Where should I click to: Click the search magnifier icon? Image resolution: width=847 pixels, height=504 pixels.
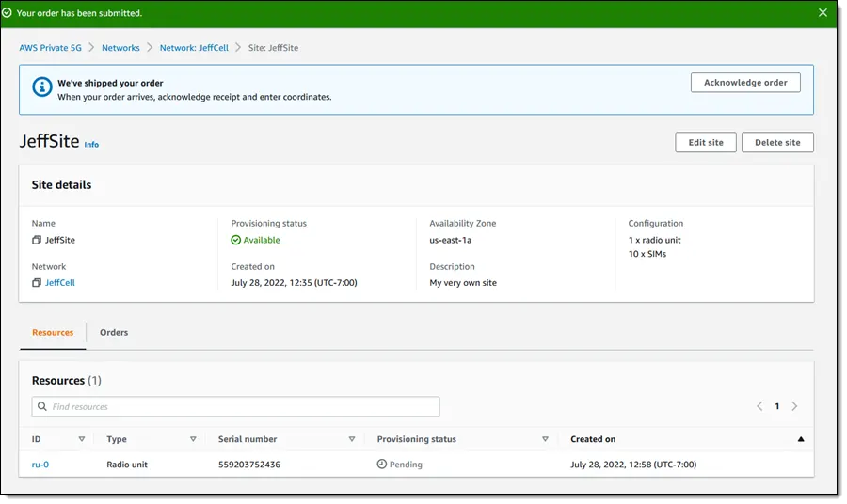pos(42,406)
